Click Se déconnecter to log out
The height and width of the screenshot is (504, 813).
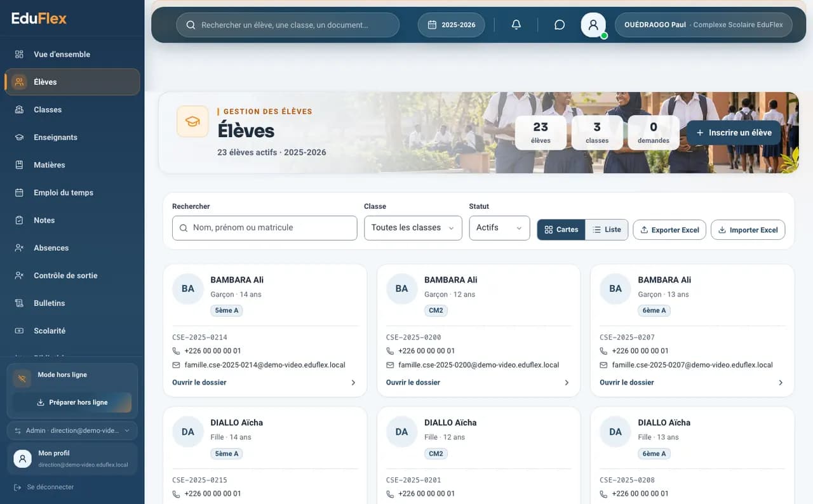(x=44, y=487)
